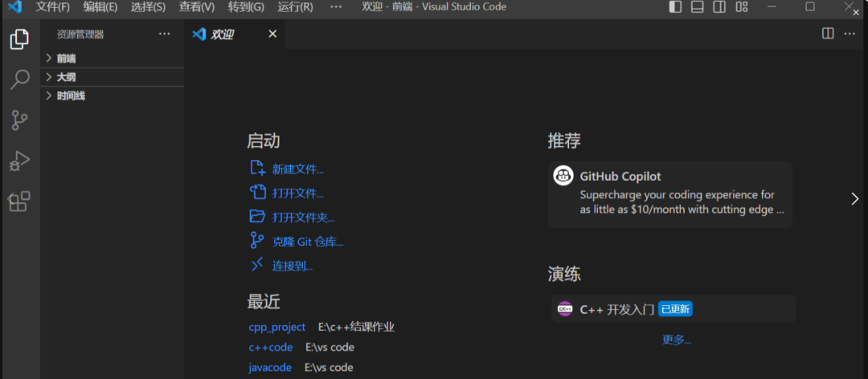868x379 pixels.
Task: Open recent project cpp_project
Action: coord(276,327)
